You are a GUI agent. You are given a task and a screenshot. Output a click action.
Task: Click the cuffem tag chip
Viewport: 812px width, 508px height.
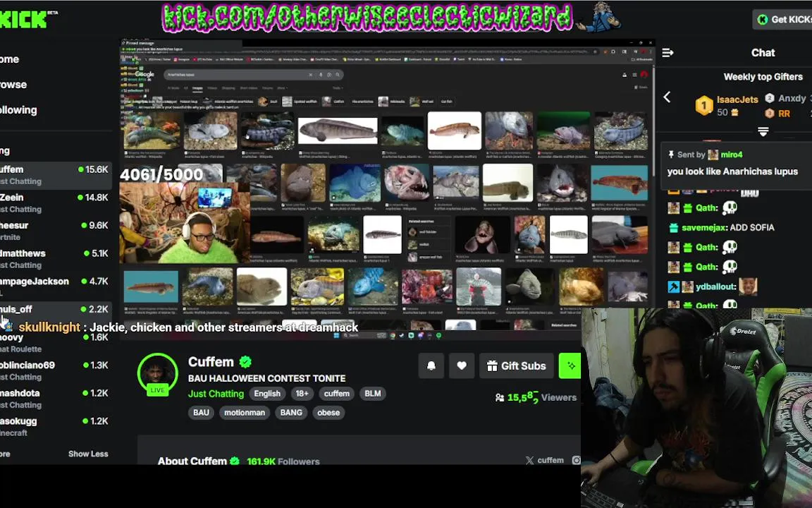(337, 394)
